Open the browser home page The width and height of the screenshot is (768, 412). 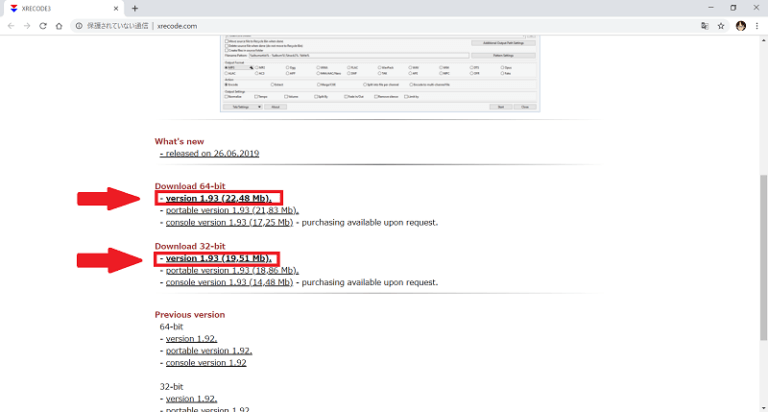coord(59,25)
